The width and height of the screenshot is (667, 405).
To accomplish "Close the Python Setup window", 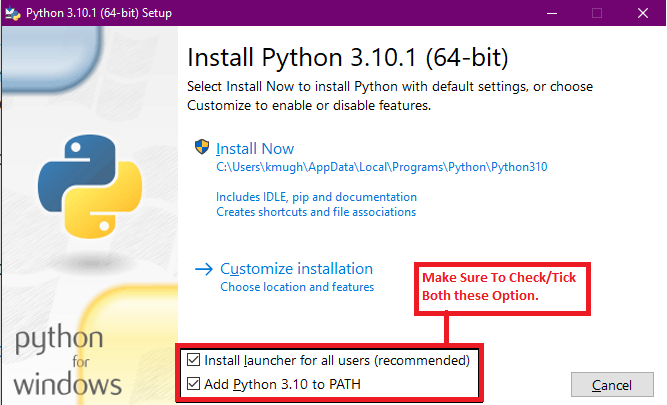I will tap(643, 13).
